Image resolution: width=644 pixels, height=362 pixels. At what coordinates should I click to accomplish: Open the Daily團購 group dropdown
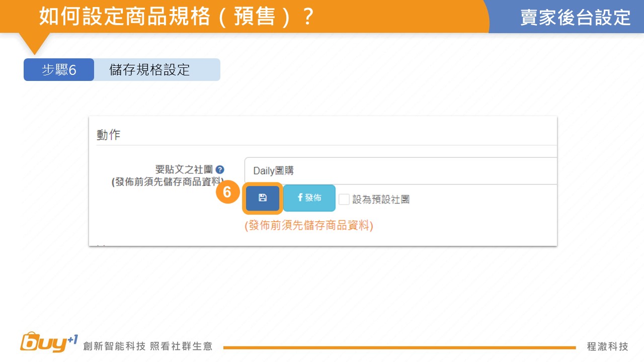click(x=400, y=171)
